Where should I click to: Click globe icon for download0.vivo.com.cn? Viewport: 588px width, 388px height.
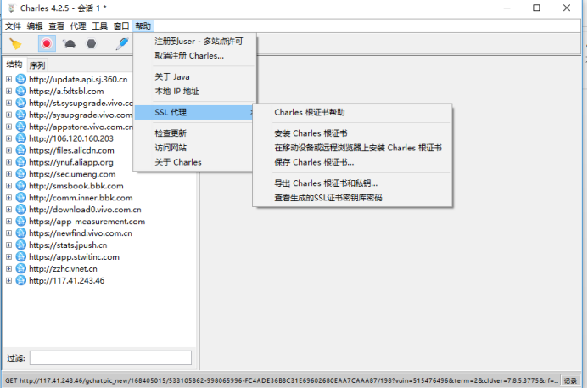[21, 210]
